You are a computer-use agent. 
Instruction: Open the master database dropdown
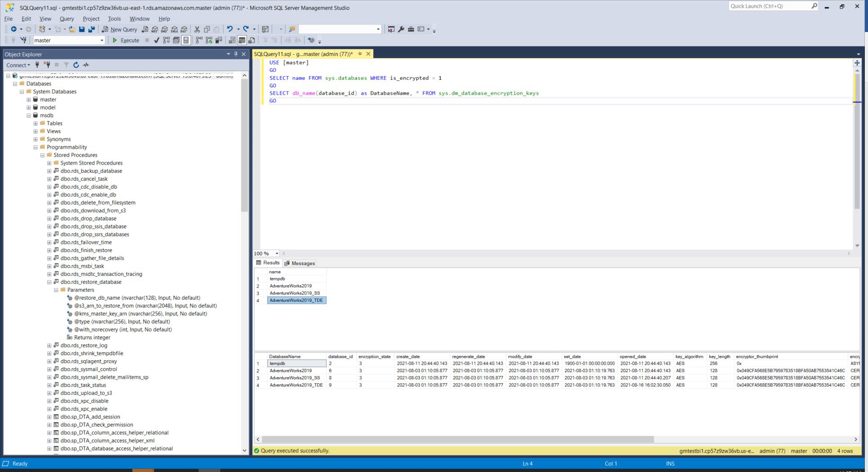(102, 41)
